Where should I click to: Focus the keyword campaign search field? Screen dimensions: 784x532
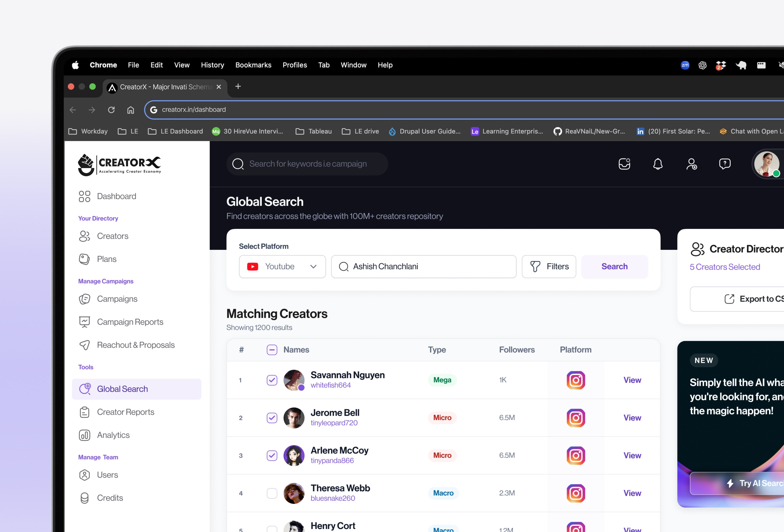coord(307,164)
